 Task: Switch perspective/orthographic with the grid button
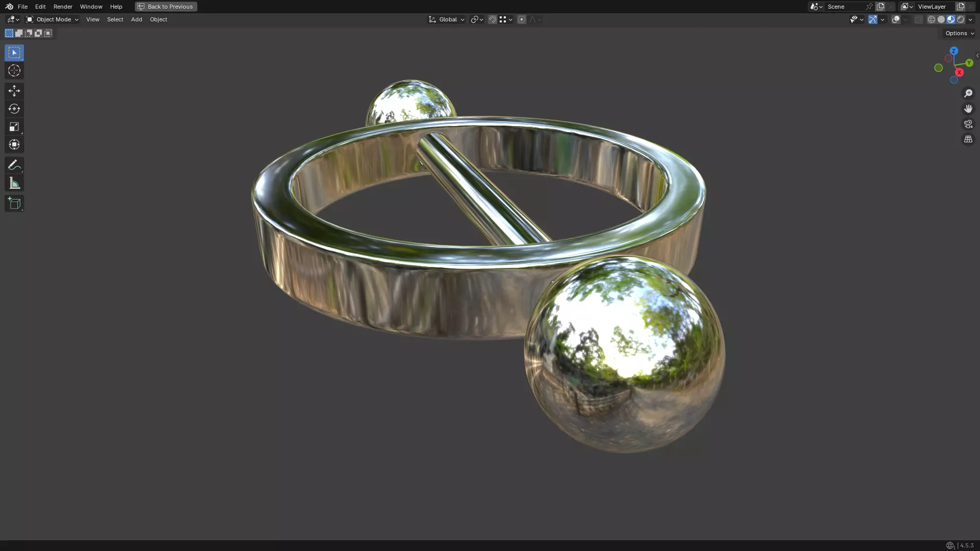968,139
